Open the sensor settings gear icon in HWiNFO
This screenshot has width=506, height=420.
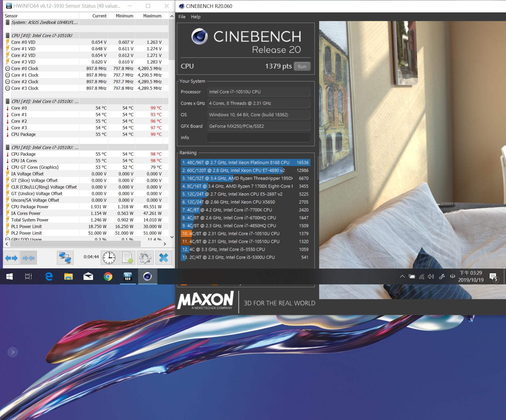click(145, 258)
